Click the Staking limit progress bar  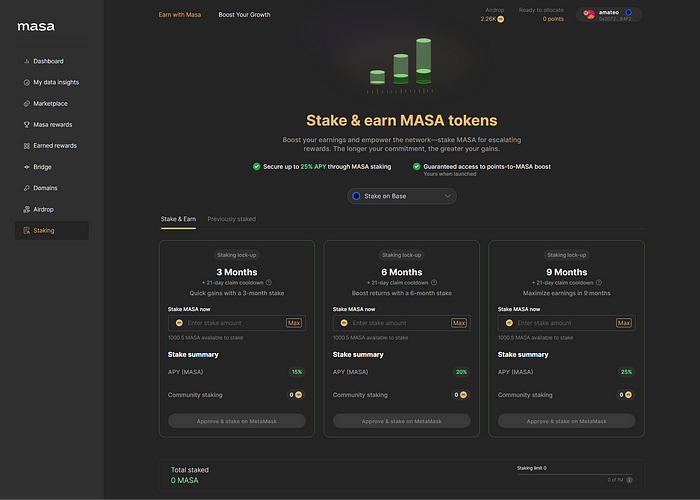pyautogui.click(x=575, y=475)
